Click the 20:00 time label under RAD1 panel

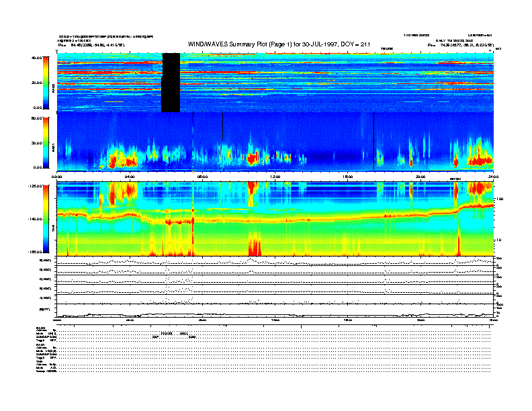[x=420, y=177]
